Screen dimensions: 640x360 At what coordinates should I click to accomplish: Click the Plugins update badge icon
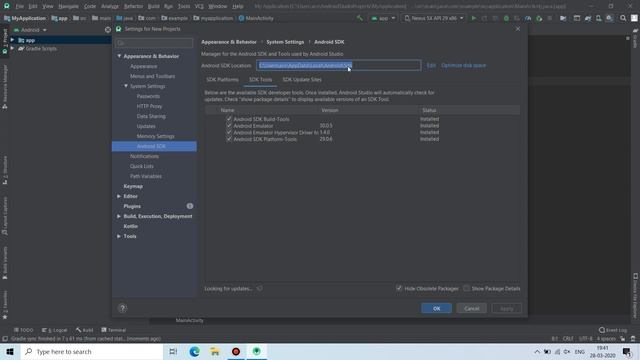pyautogui.click(x=190, y=206)
